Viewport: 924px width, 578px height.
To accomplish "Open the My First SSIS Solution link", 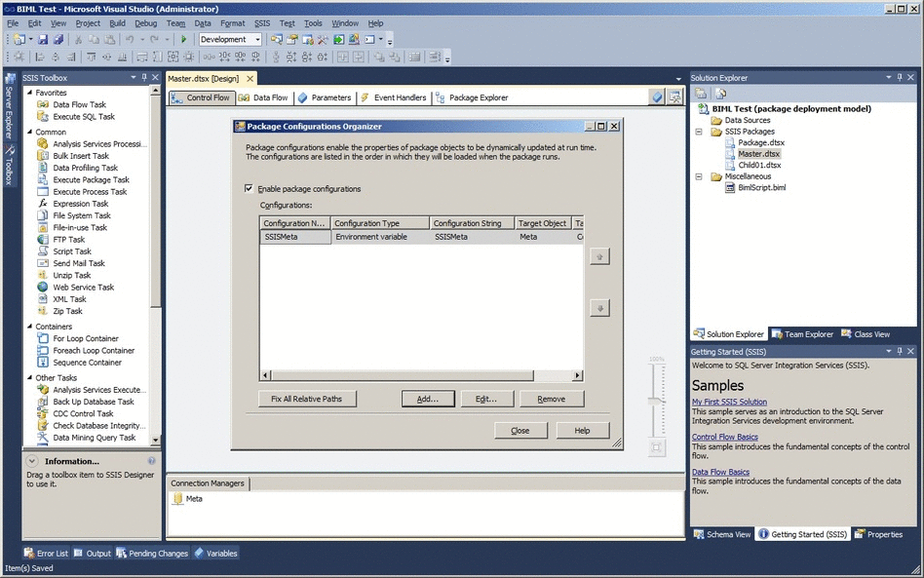I will pyautogui.click(x=729, y=402).
